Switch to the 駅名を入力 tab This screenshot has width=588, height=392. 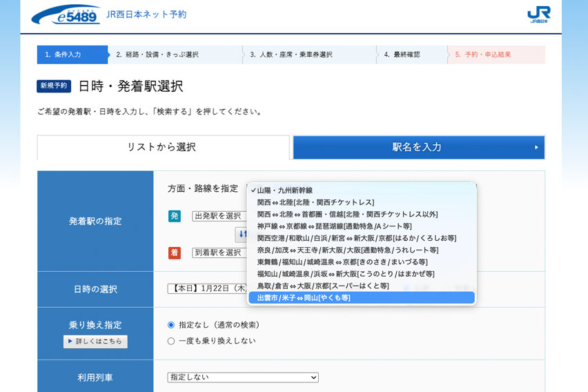pos(418,147)
